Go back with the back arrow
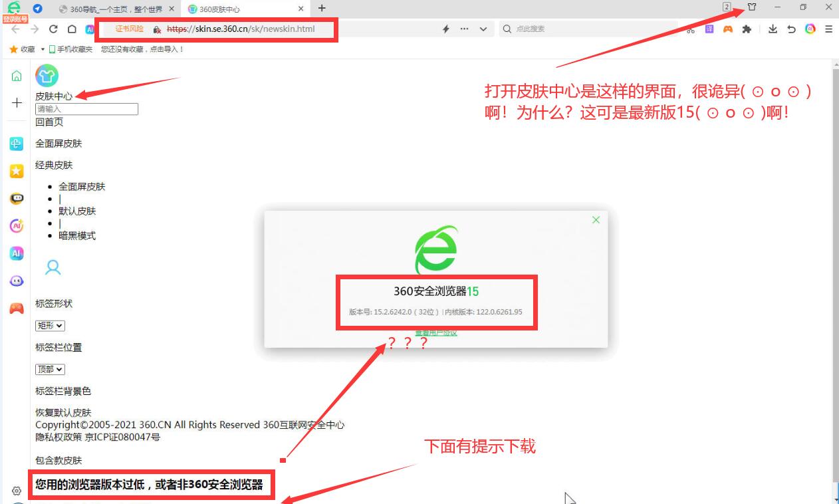839x504 pixels. pyautogui.click(x=16, y=29)
